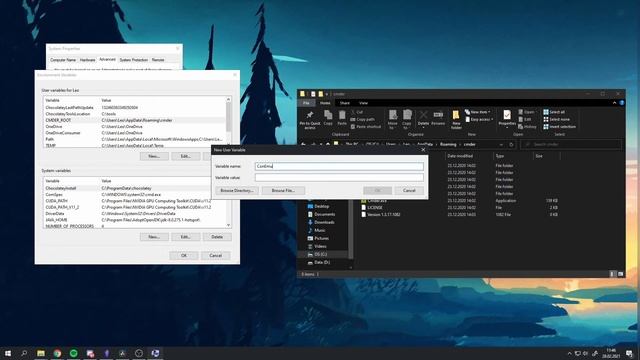Click History in the Open group
640x360 pixels.
pyautogui.click(x=527, y=127)
